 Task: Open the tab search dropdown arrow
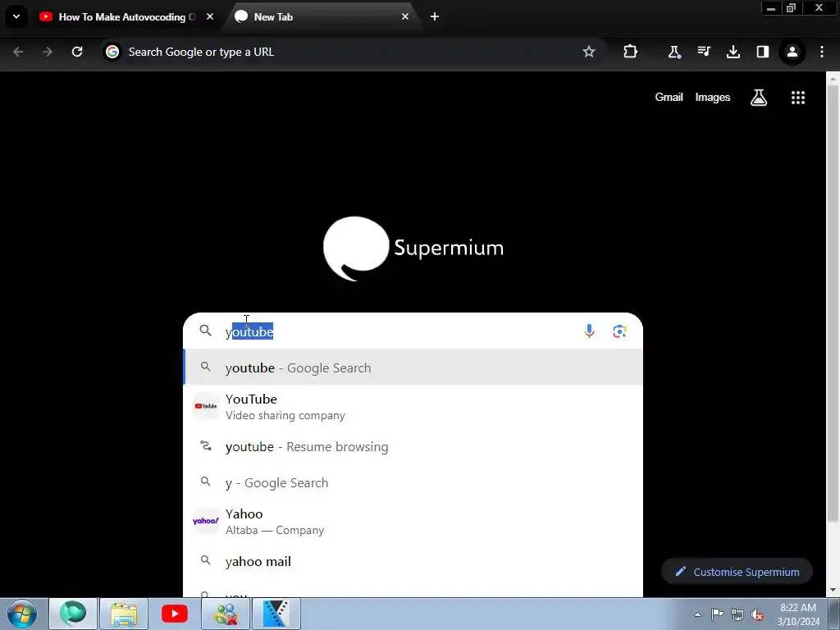coord(16,16)
